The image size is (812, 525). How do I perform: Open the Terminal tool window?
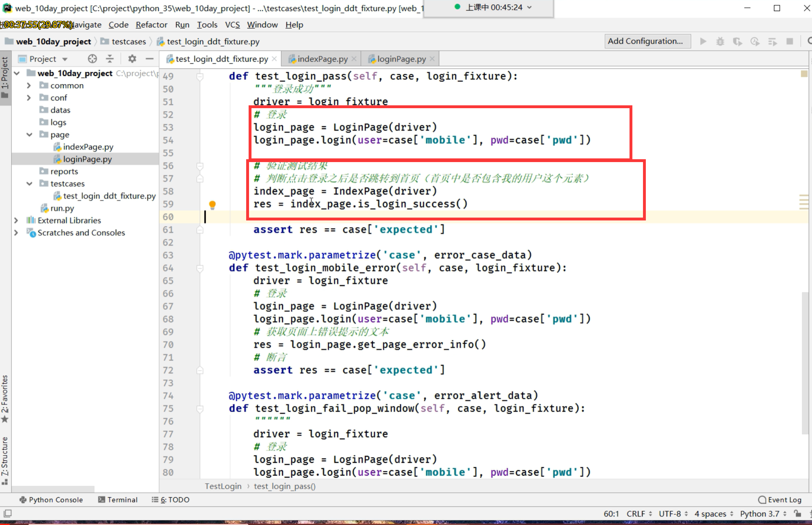pyautogui.click(x=118, y=500)
